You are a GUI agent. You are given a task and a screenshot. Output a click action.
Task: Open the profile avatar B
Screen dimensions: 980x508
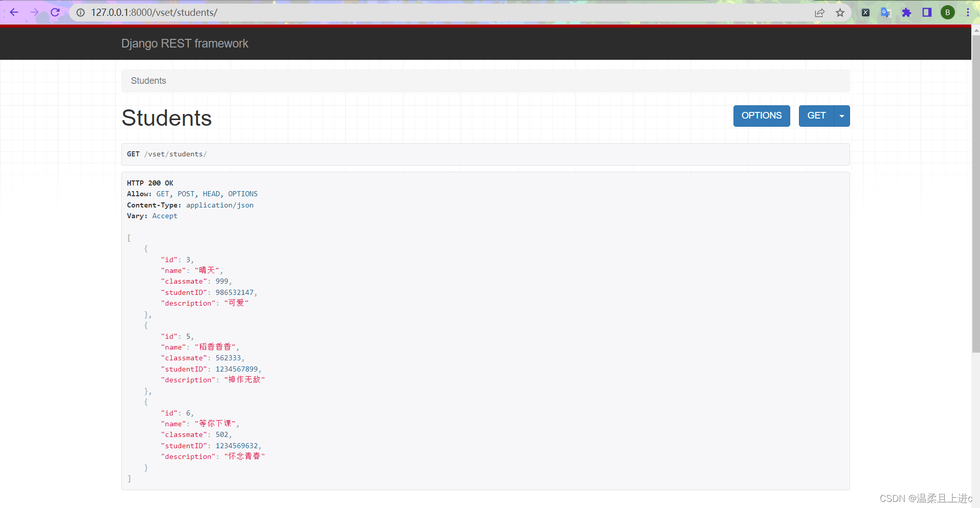(948, 13)
